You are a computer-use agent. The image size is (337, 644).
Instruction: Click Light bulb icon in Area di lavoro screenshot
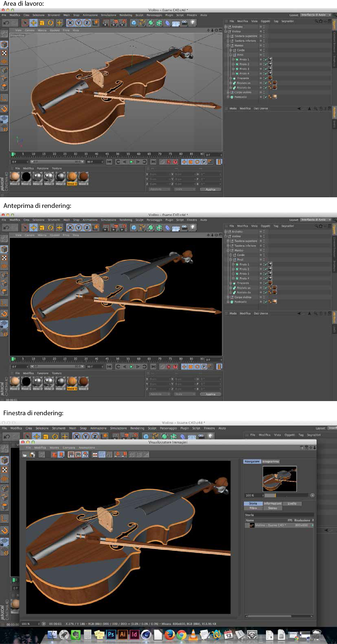pos(193,23)
